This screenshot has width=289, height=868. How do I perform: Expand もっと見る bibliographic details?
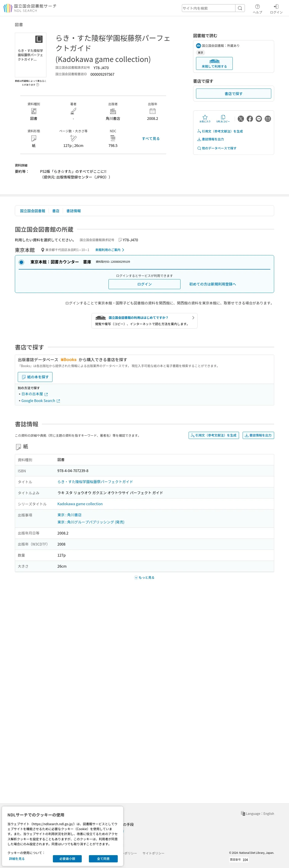[144, 578]
